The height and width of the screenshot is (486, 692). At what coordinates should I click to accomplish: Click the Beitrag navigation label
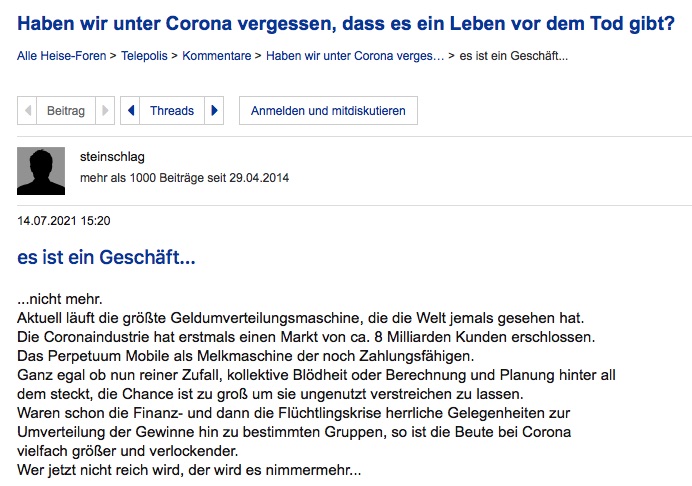(x=66, y=111)
